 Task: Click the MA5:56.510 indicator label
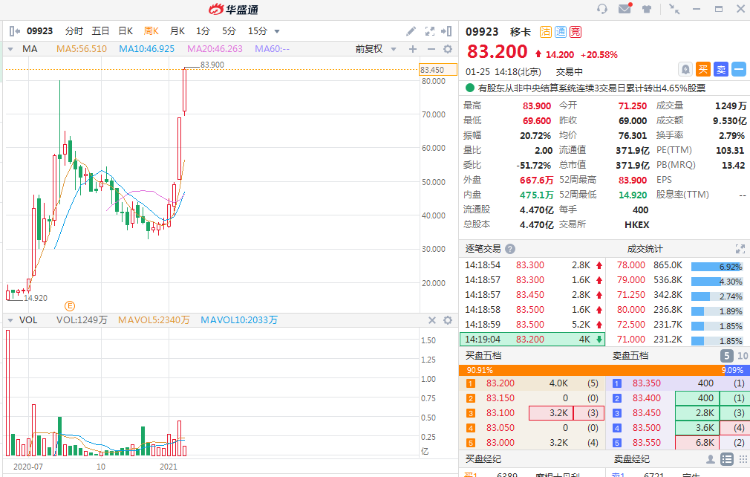coord(81,49)
